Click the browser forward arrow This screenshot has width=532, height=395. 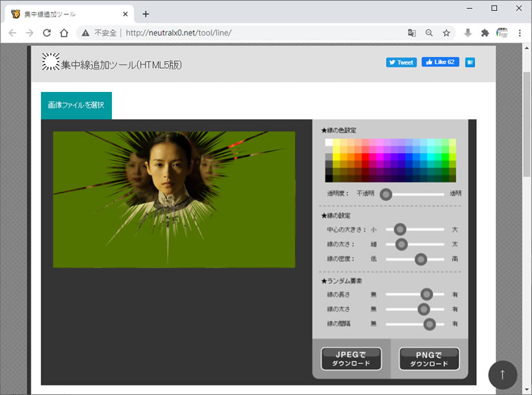click(x=30, y=33)
